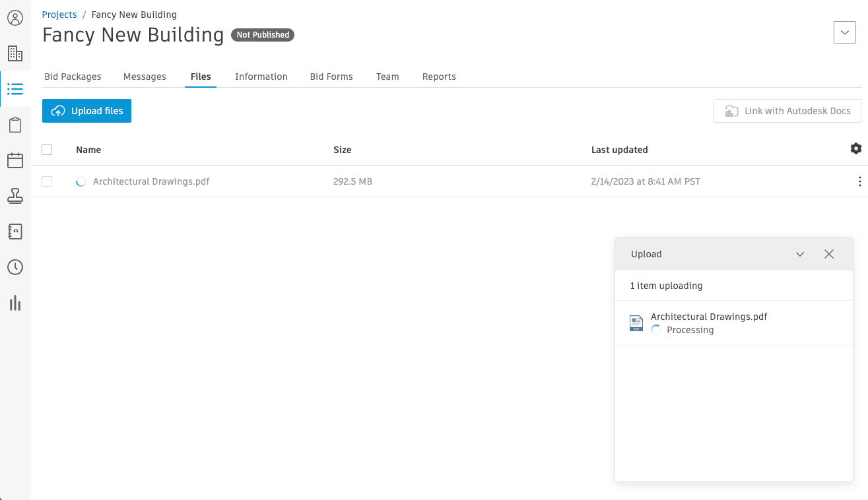Go to Projects breadcrumb link

click(59, 15)
